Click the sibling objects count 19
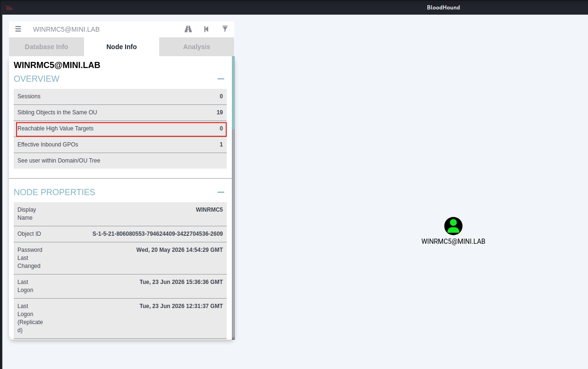 tap(220, 112)
